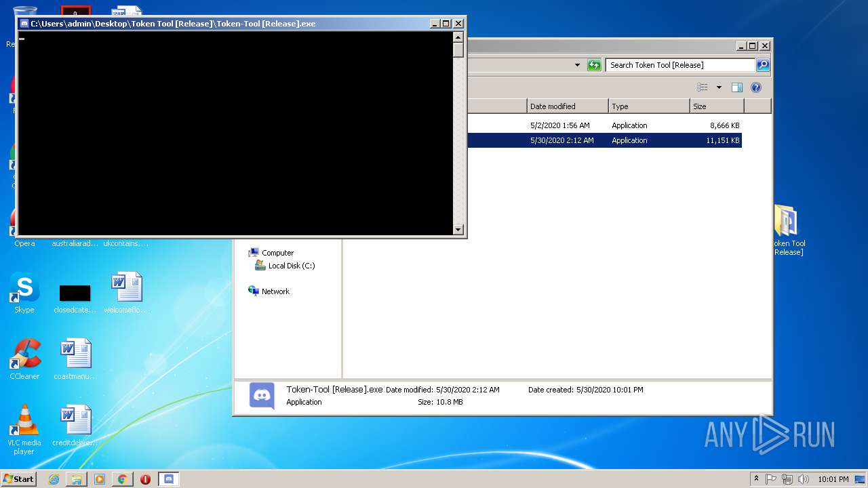Click the console window system menu icon
This screenshot has width=868, height=488.
coord(24,24)
